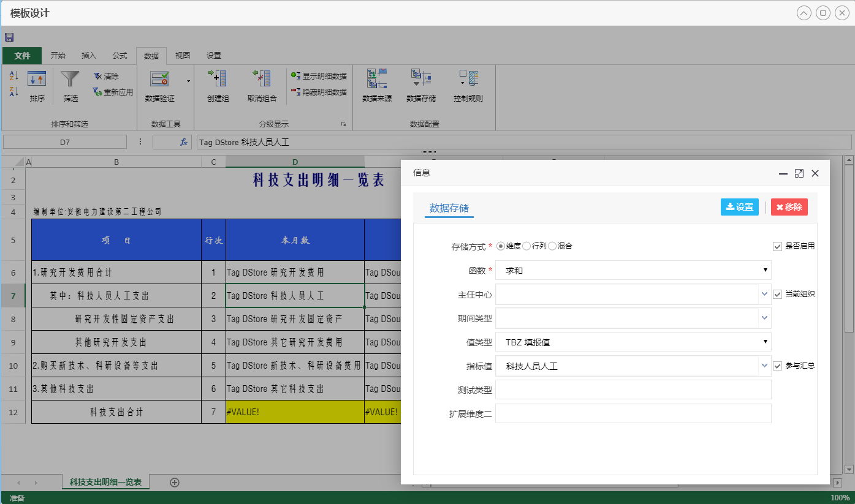Viewport: 855px width, 504px height.
Task: Open 数据存储 data storage tool
Action: [421, 86]
